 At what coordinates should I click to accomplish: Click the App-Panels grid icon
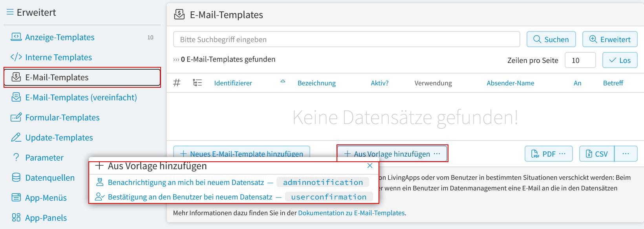click(16, 218)
